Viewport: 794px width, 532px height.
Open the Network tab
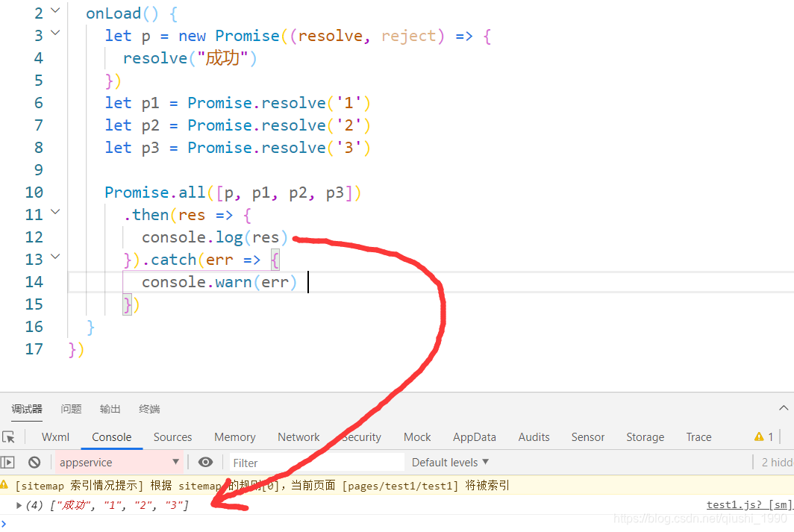[298, 436]
